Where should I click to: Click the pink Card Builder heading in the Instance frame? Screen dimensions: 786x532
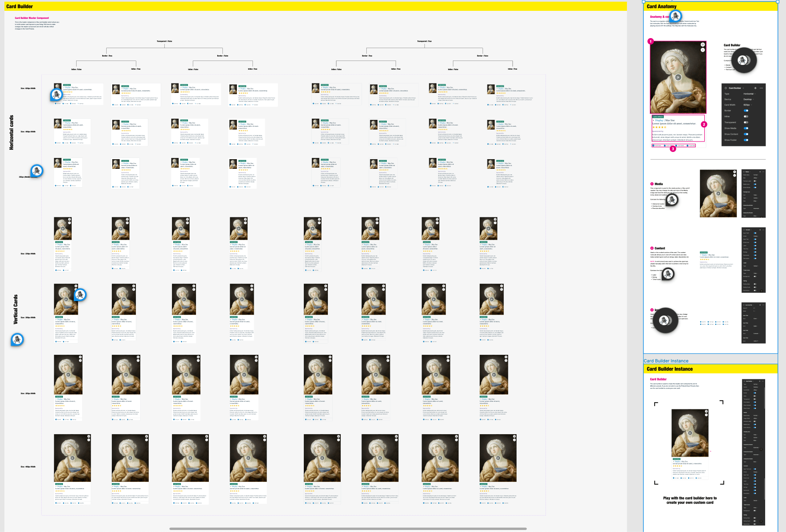(658, 379)
